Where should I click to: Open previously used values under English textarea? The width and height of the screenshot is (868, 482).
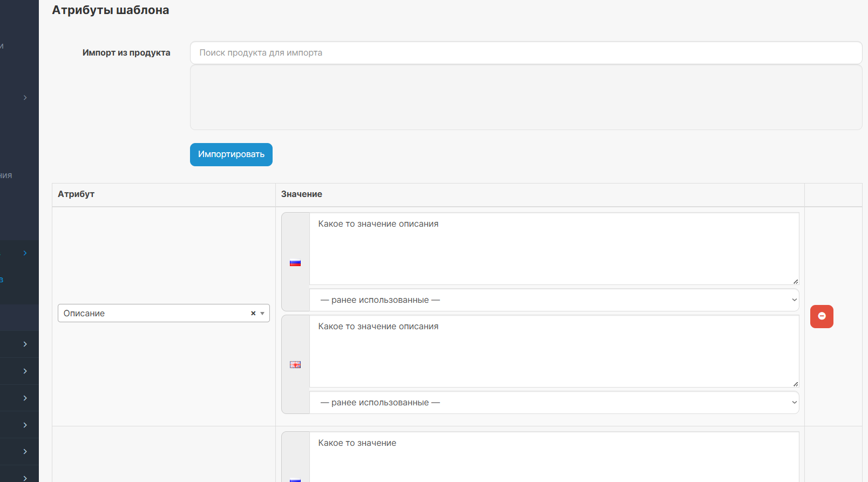point(554,403)
